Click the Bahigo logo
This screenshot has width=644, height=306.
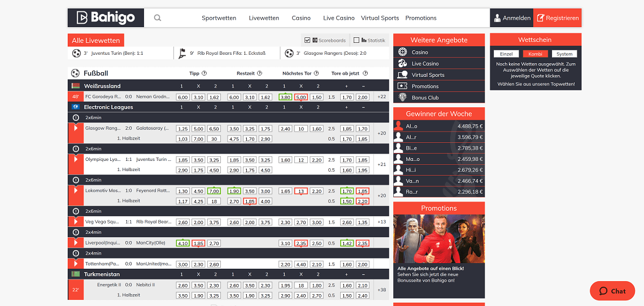106,18
